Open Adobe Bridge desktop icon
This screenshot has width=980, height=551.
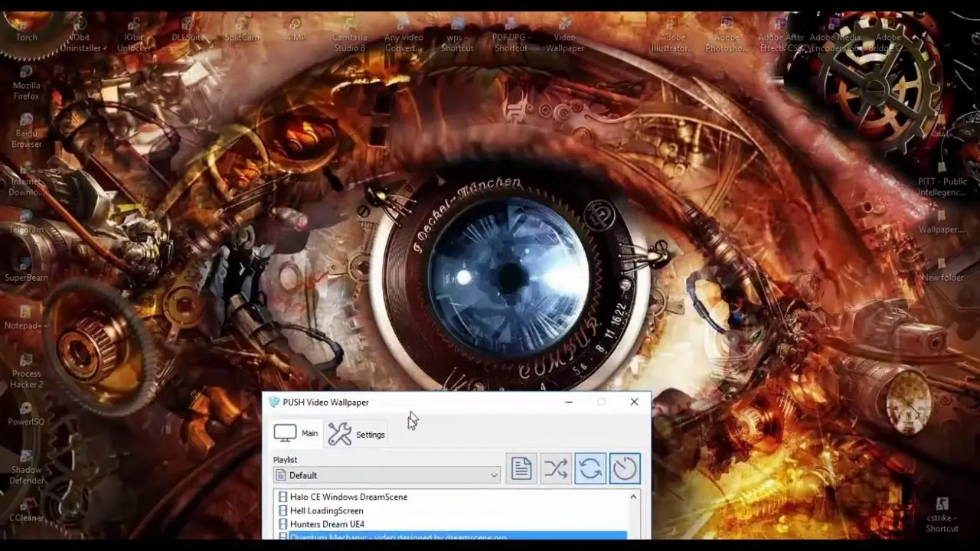(x=888, y=36)
